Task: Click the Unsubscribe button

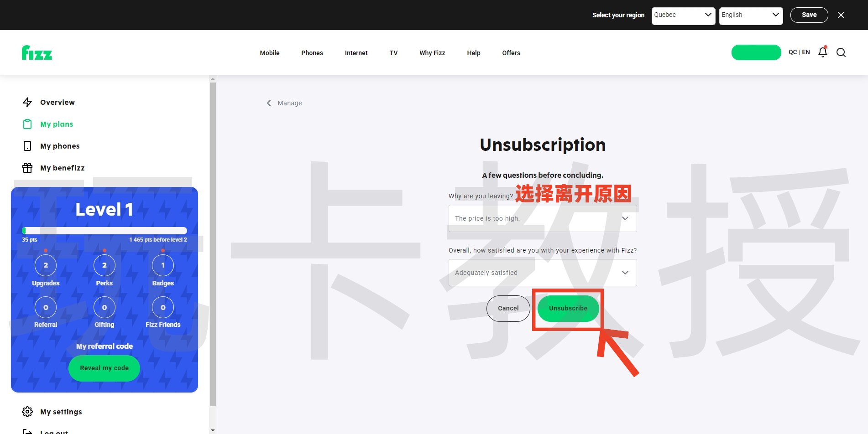Action: (568, 308)
